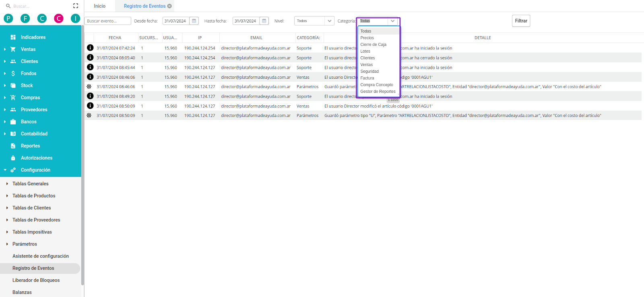
Task: Choose Todas in category list
Action: point(378,31)
